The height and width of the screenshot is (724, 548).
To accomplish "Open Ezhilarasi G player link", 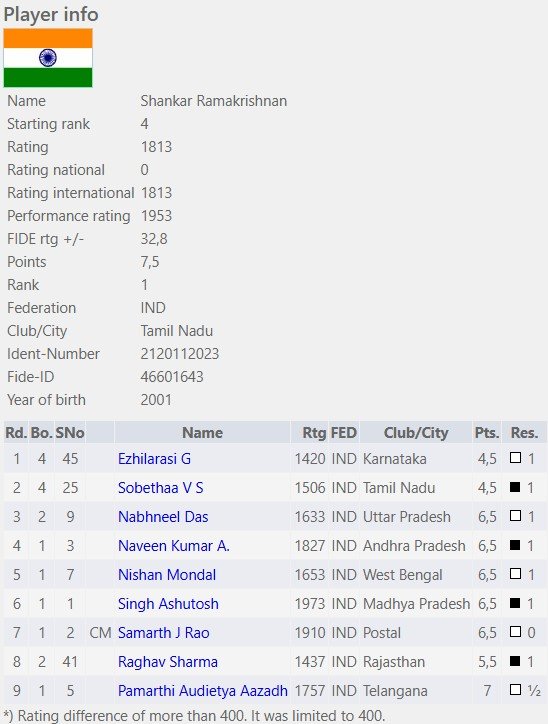I will click(154, 459).
